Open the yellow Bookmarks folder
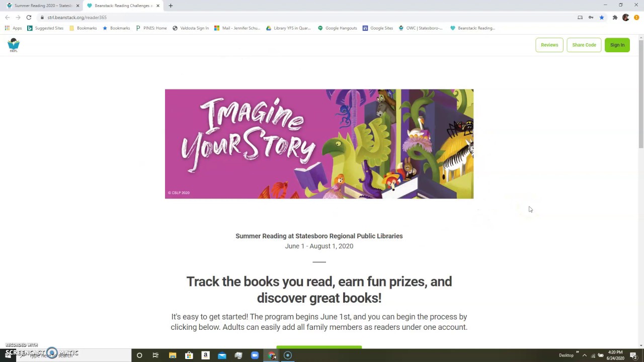This screenshot has height=362, width=644. [83, 28]
